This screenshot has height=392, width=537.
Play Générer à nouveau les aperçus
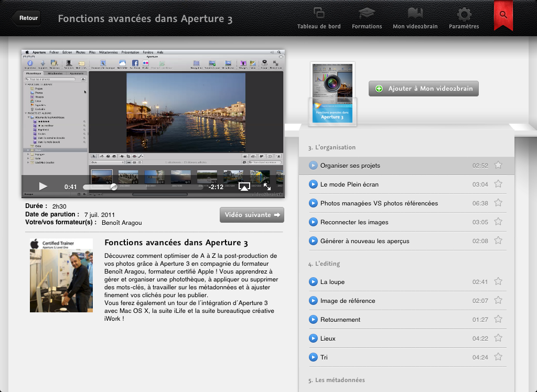(313, 241)
